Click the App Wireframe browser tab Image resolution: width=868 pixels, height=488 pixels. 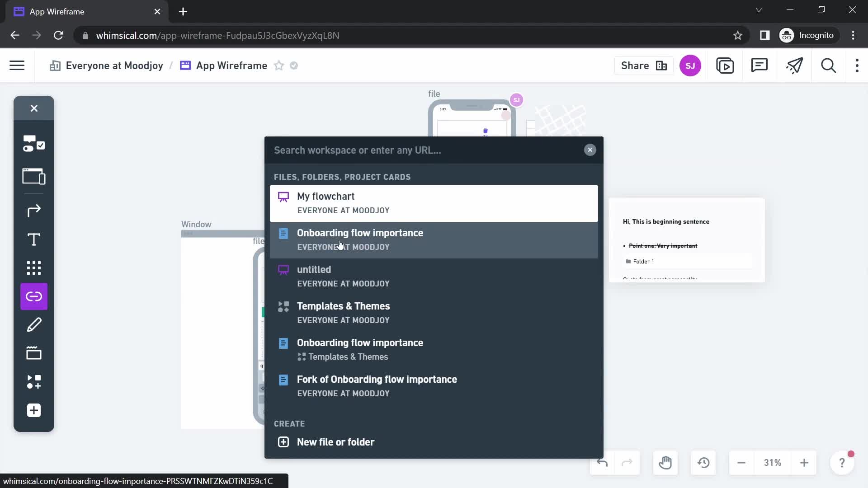click(x=86, y=12)
